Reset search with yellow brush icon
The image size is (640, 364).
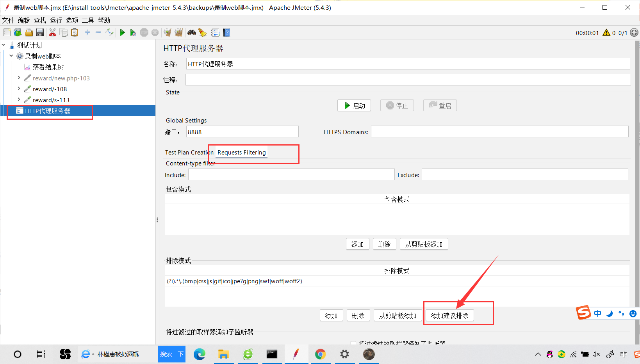tap(202, 32)
